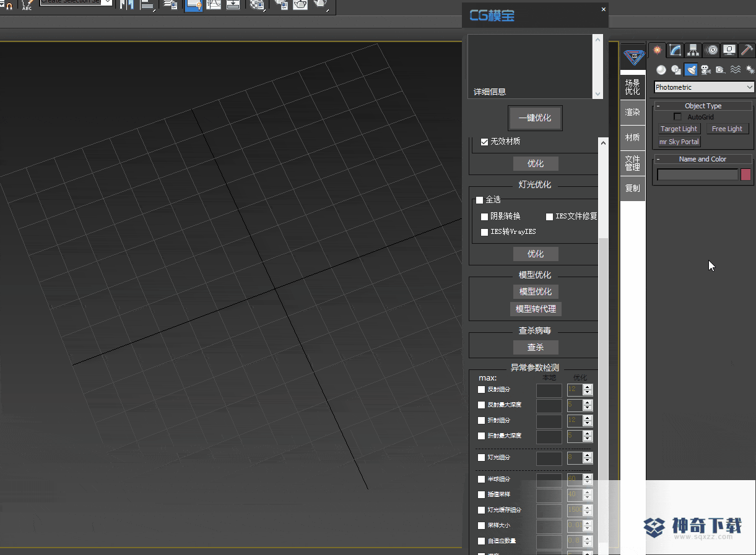Open the Motion command panel tab
This screenshot has height=555, width=756.
(x=711, y=50)
